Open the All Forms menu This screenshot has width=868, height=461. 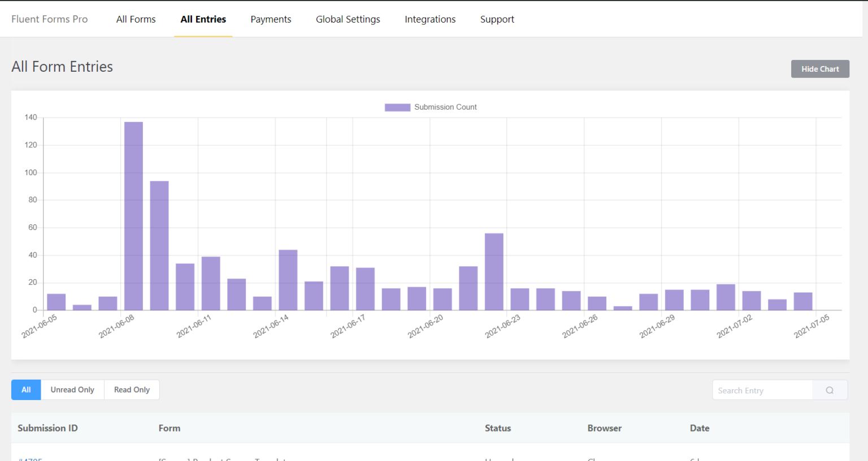136,19
